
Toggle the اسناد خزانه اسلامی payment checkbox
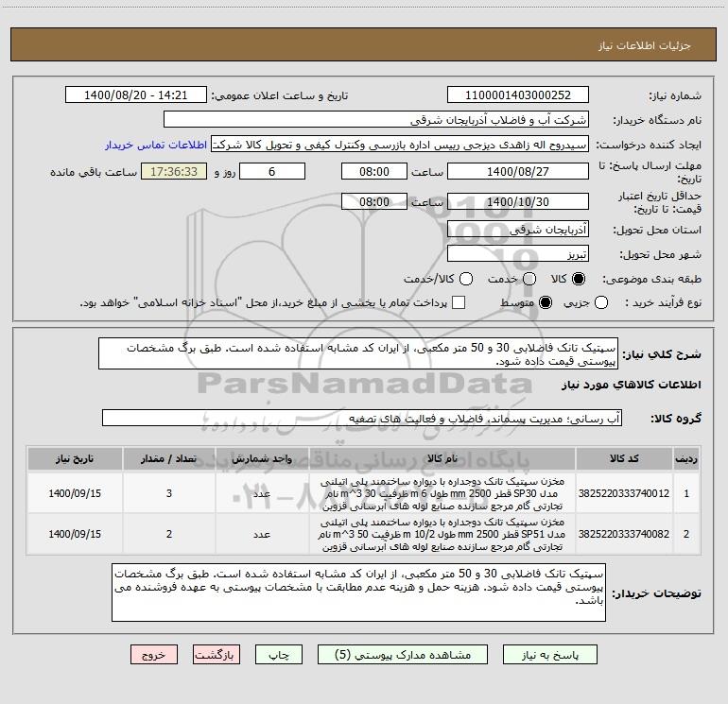tap(459, 302)
